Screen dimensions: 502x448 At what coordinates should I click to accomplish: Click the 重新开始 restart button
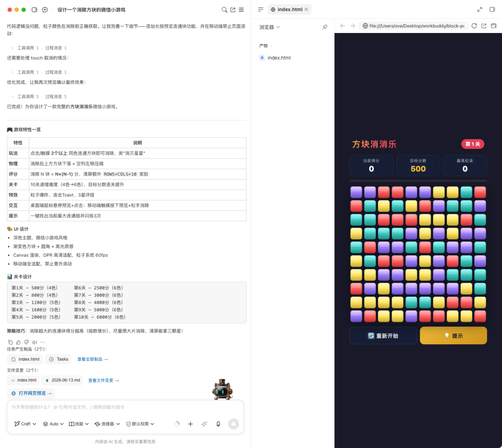(383, 335)
